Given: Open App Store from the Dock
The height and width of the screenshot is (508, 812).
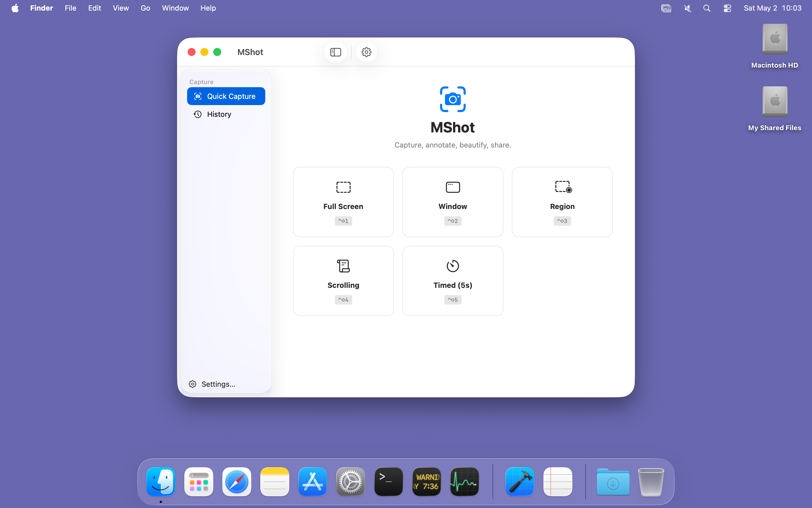Looking at the screenshot, I should (x=312, y=481).
